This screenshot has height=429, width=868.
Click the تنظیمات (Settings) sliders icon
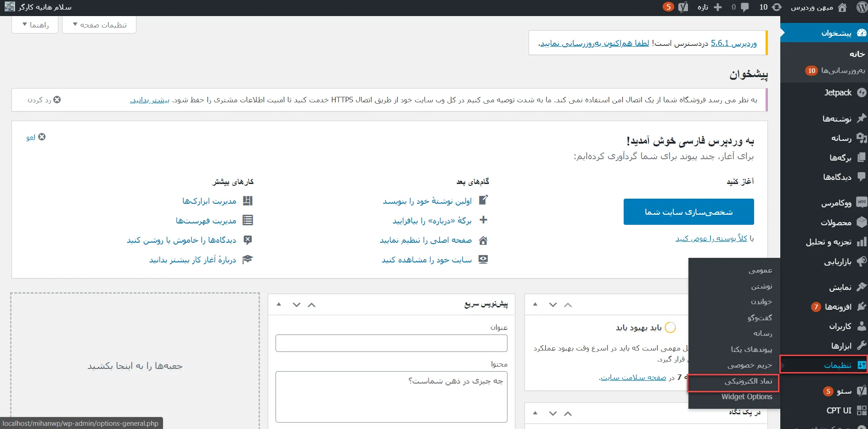pyautogui.click(x=862, y=365)
